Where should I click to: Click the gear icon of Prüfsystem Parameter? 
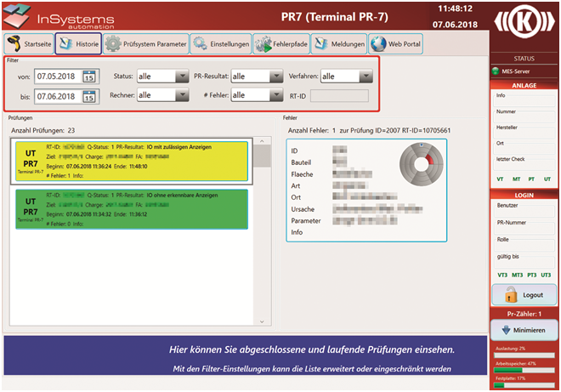point(113,43)
